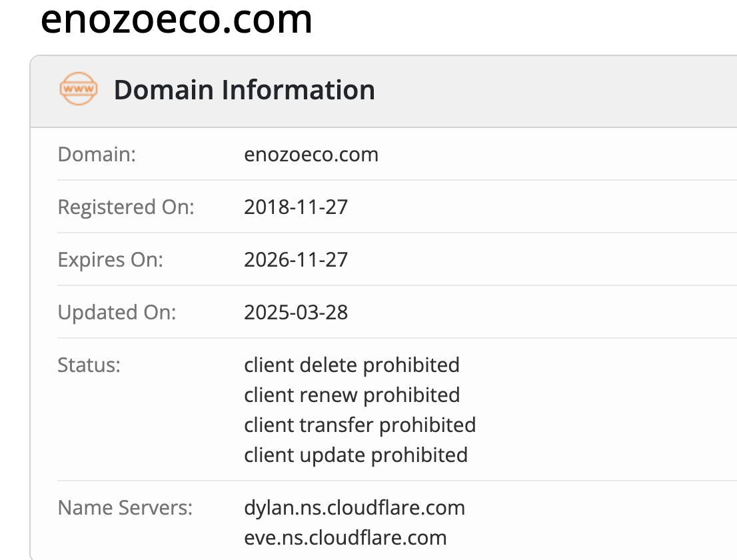Select the updated date 2025-03-28
The width and height of the screenshot is (737, 560).
(296, 312)
